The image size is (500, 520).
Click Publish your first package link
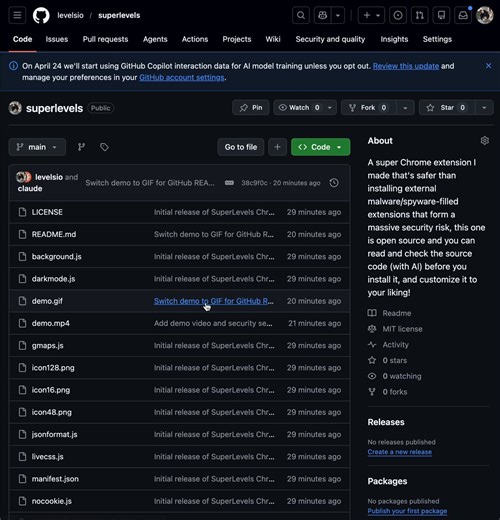coord(407,511)
